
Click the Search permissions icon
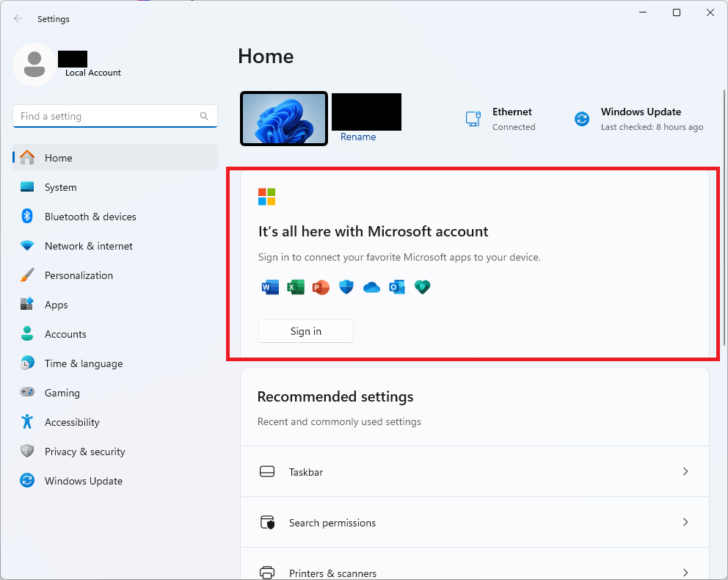pyautogui.click(x=267, y=523)
